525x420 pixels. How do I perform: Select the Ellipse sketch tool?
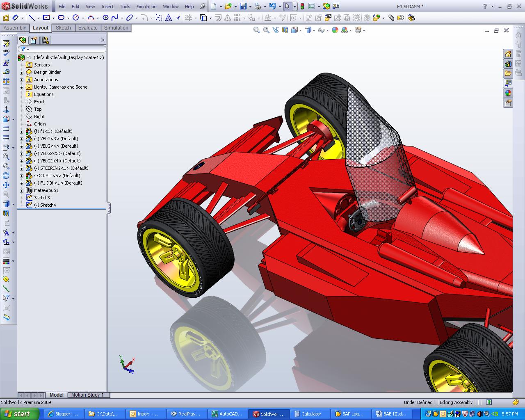point(130,18)
